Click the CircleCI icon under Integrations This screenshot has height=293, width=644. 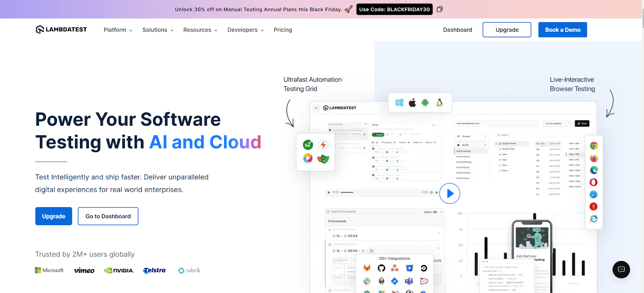(424, 268)
